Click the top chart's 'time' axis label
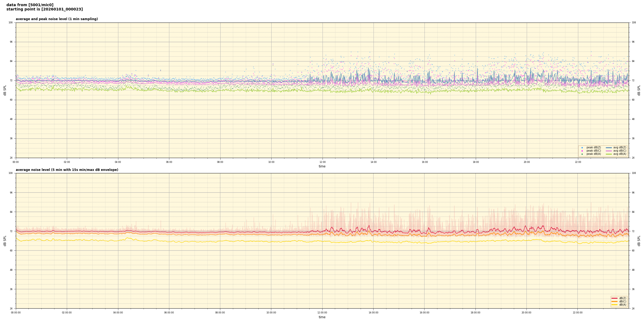644x322 pixels. click(322, 166)
